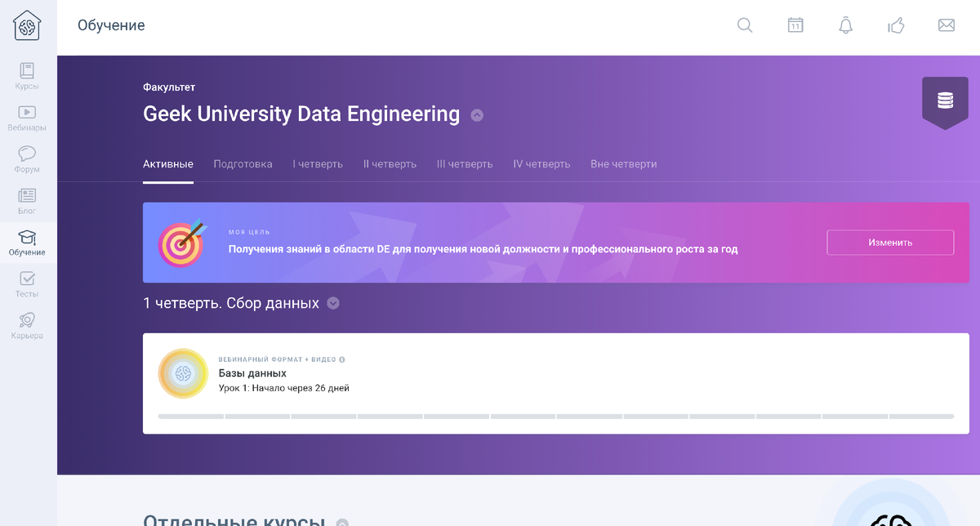This screenshot has height=526, width=980.
Task: Click the Изменить goal button
Action: tap(890, 243)
